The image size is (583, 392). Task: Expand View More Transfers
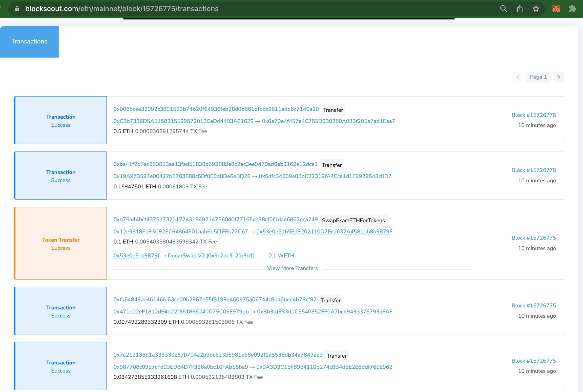(x=292, y=268)
